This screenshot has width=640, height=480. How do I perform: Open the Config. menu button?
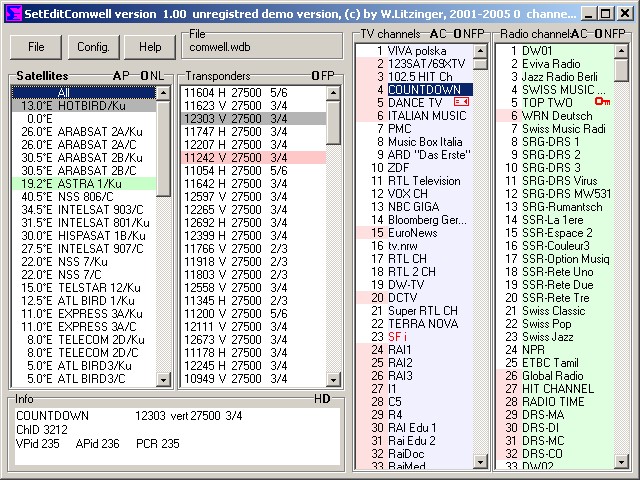point(93,47)
